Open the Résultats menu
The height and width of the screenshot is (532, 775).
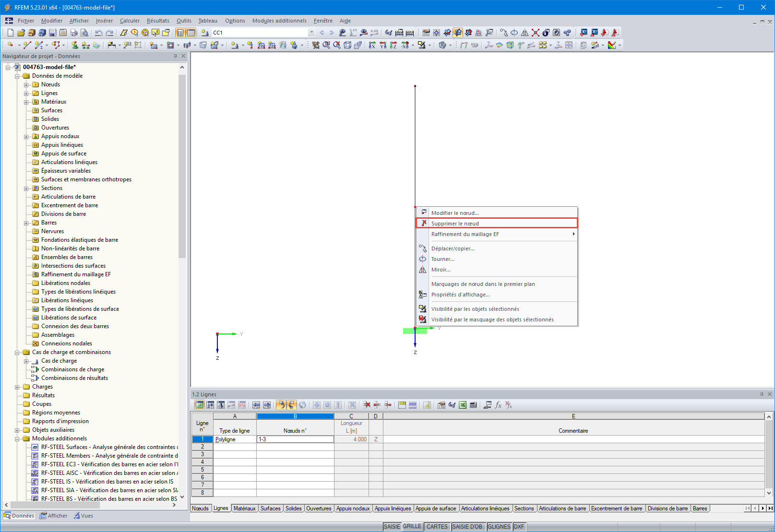pyautogui.click(x=158, y=21)
